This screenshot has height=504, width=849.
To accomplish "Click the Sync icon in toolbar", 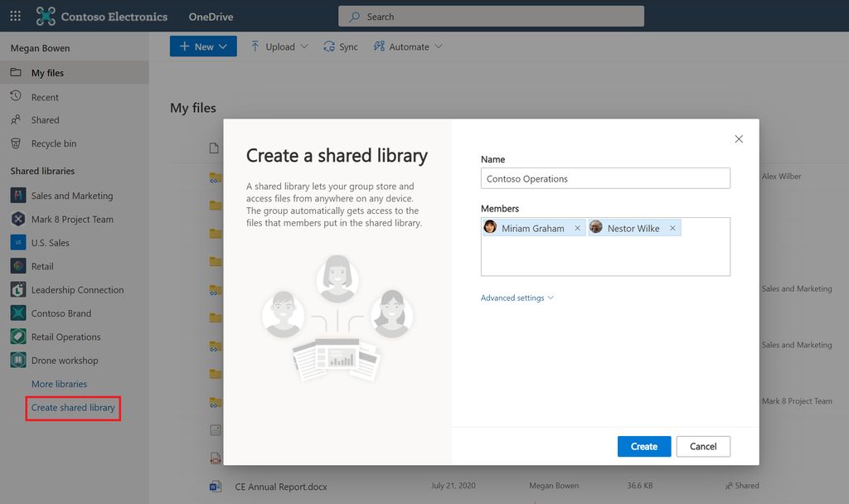I will click(329, 46).
